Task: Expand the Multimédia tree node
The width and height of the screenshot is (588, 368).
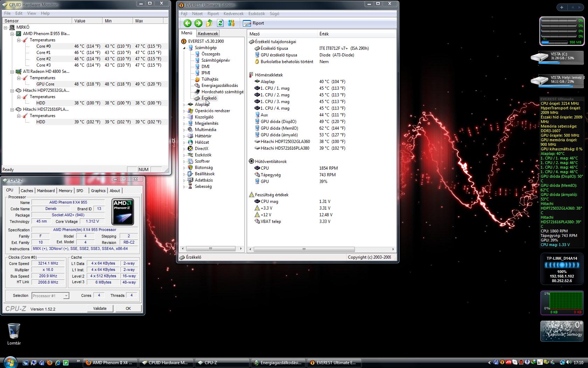Action: pyautogui.click(x=184, y=130)
